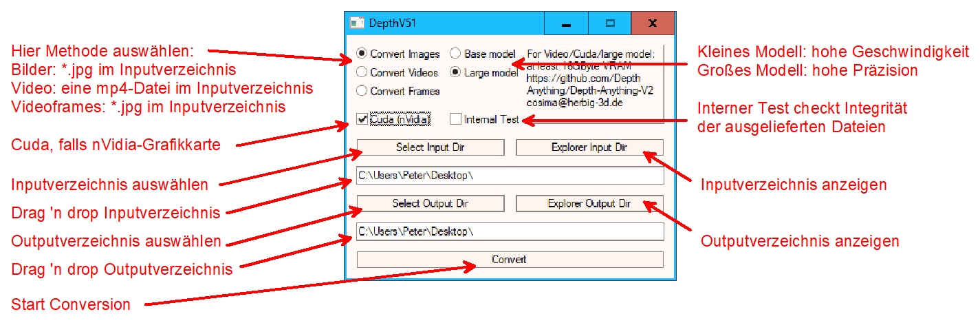Select the Large model radio button
The width and height of the screenshot is (980, 323).
click(456, 72)
